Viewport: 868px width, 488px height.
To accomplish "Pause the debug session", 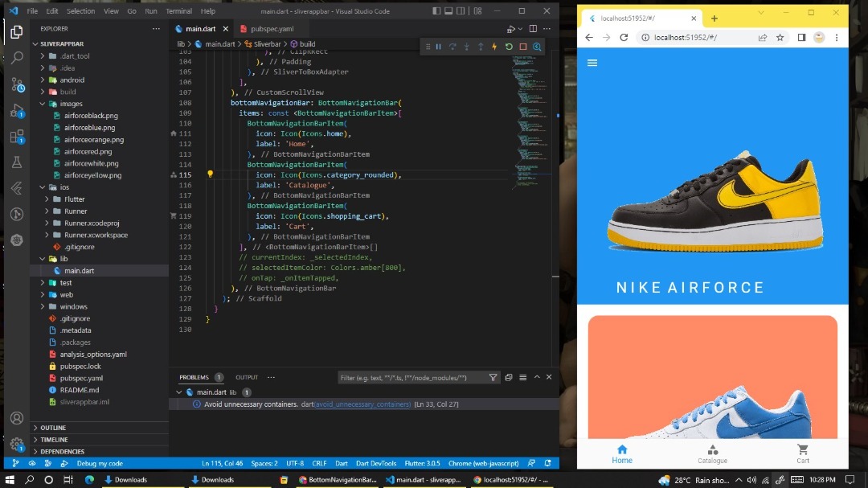I will pos(439,47).
